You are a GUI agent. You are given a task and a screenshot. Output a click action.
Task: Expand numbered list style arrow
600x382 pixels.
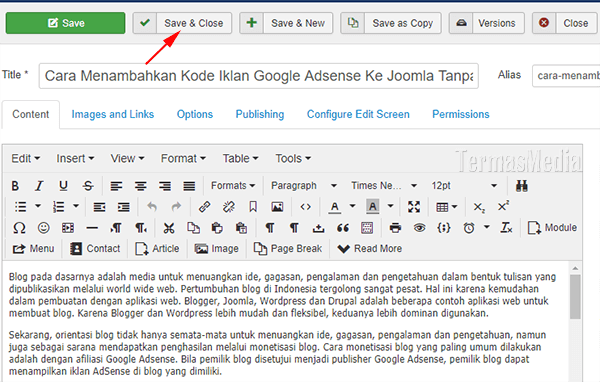coord(76,206)
